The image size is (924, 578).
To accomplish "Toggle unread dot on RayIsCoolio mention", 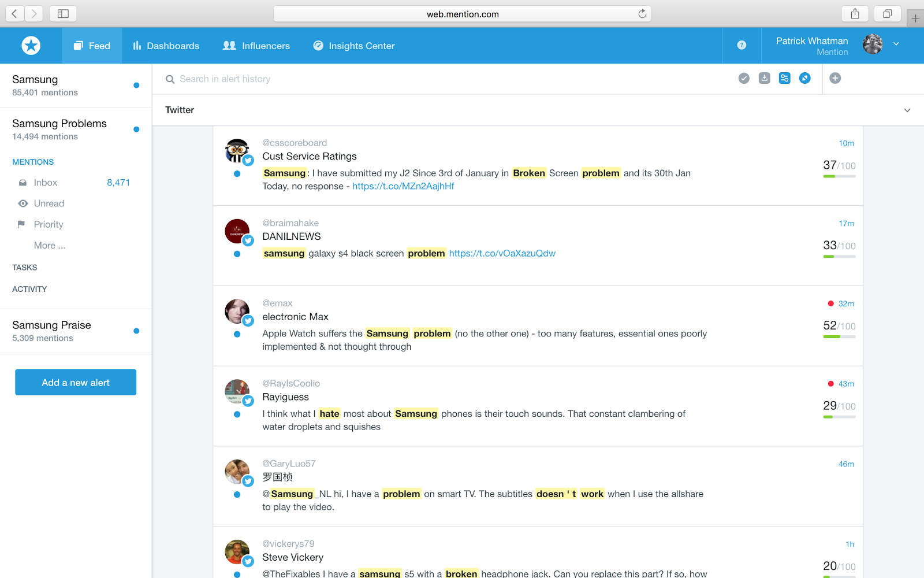I will [x=237, y=414].
